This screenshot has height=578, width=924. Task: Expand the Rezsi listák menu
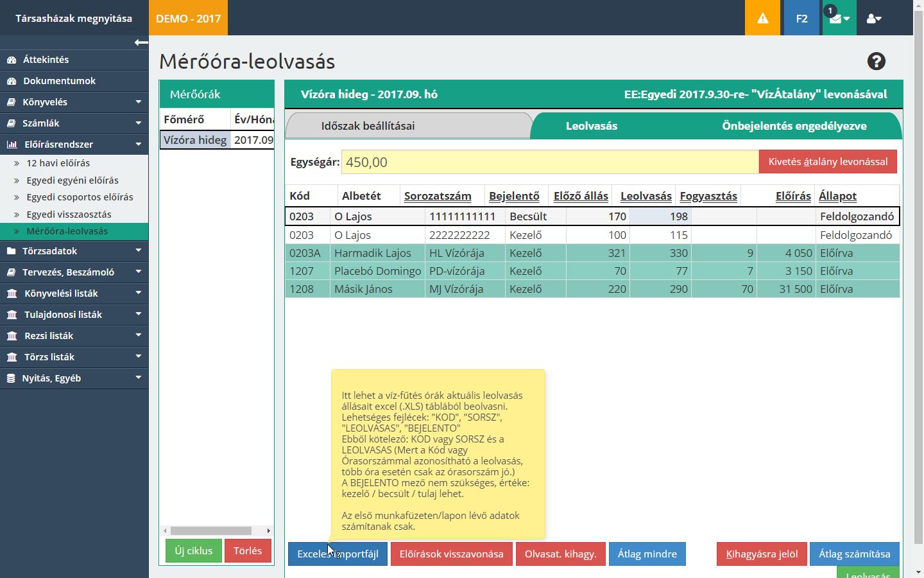click(74, 336)
